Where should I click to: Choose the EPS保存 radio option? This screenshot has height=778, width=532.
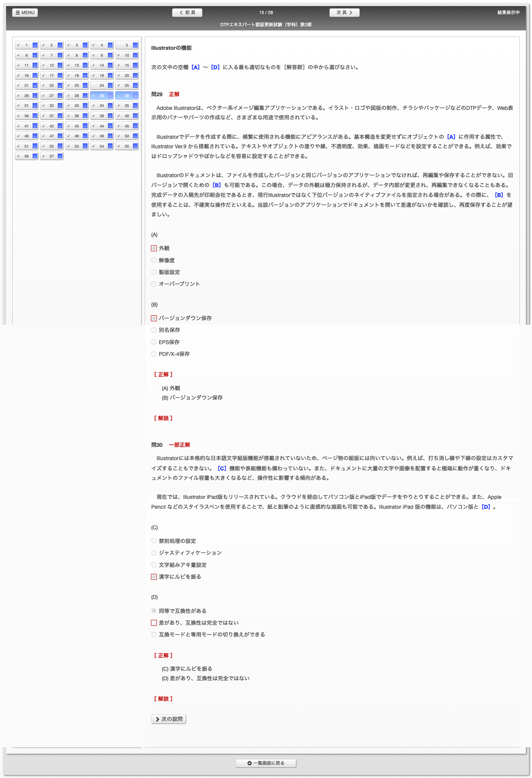tap(154, 342)
